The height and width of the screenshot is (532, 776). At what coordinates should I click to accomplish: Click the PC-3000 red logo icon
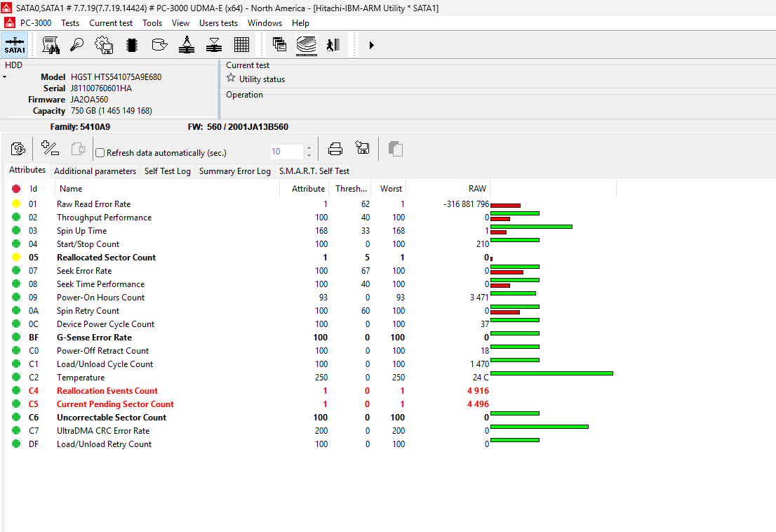pyautogui.click(x=9, y=22)
